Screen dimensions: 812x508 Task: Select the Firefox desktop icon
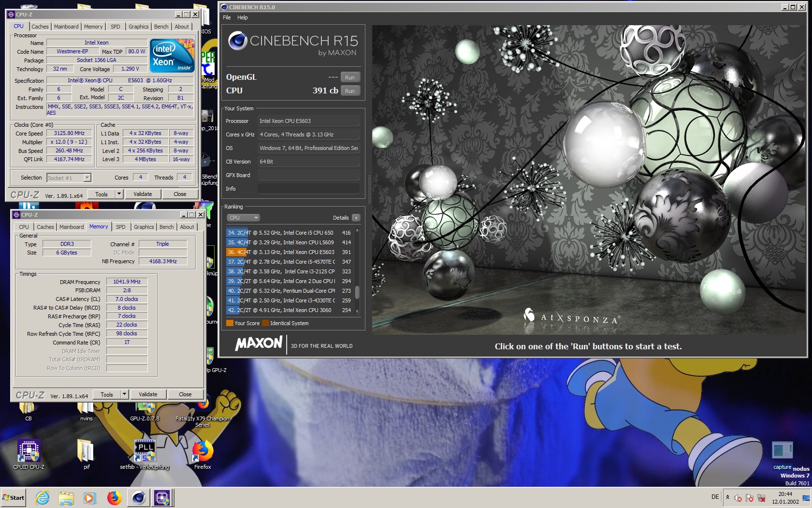coord(203,454)
